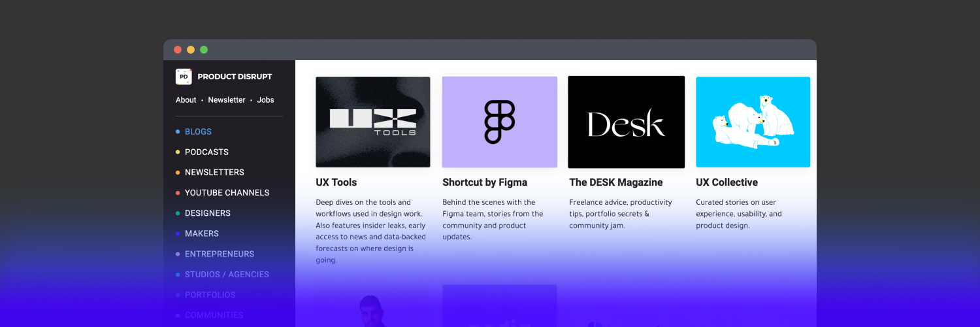Click the green maximize window button
Viewport: 980px width, 327px height.
click(204, 50)
